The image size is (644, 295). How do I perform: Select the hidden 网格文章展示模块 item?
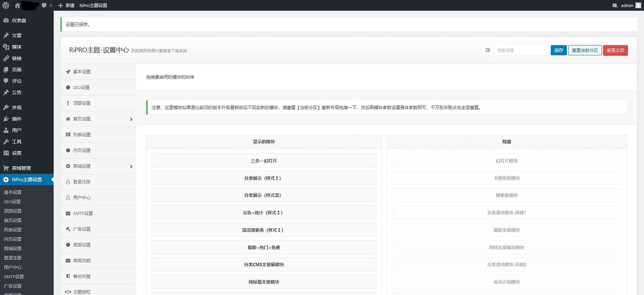(x=507, y=247)
